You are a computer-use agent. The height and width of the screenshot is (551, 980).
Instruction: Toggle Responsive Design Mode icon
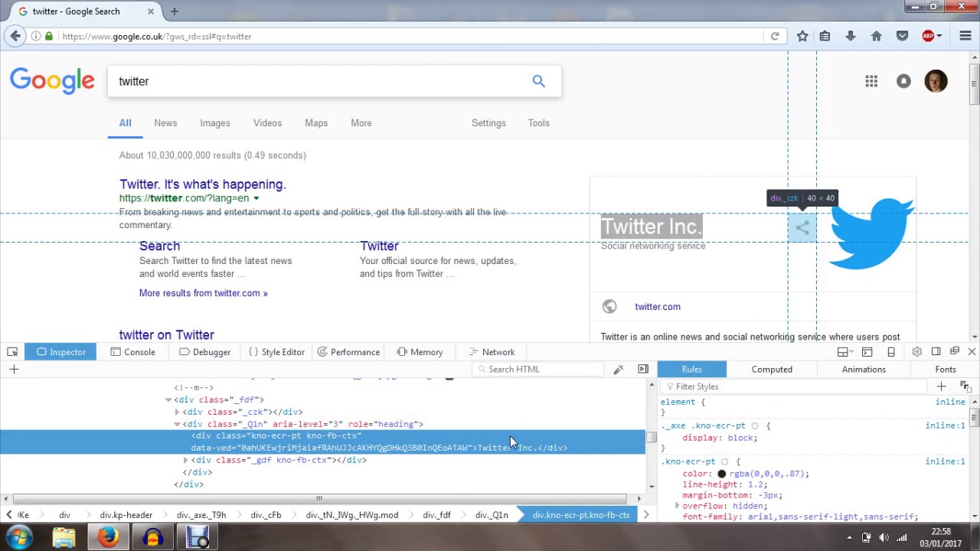coord(891,352)
